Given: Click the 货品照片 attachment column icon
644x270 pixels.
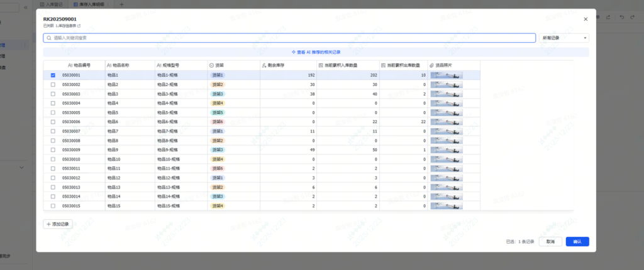Looking at the screenshot, I should tap(431, 65).
